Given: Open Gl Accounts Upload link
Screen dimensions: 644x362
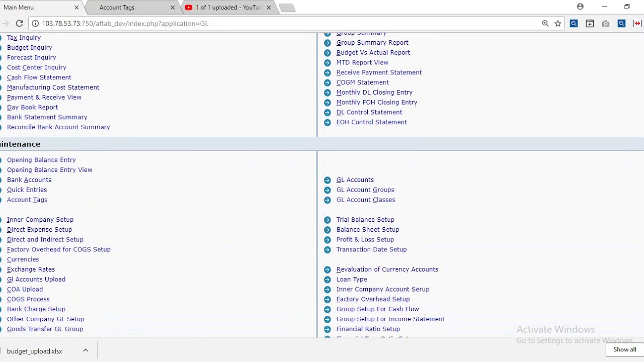Looking at the screenshot, I should coord(36,280).
